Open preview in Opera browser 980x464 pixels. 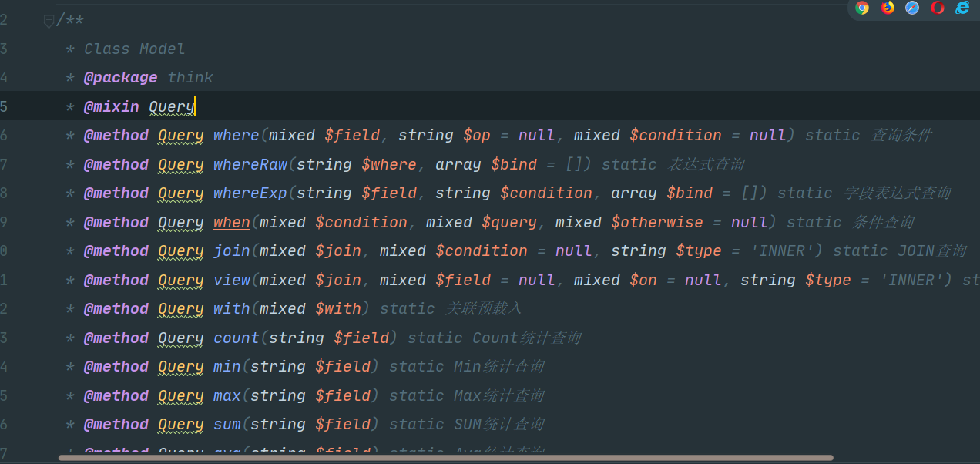(938, 8)
